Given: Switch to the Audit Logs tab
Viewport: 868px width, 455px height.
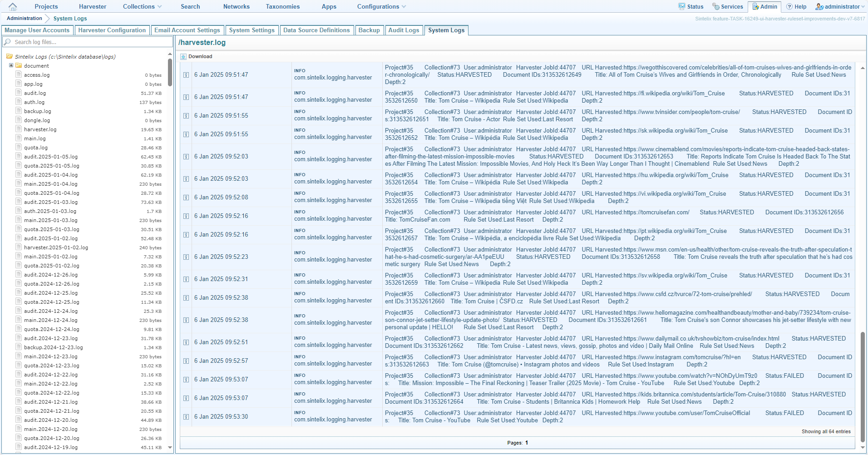Looking at the screenshot, I should point(404,30).
